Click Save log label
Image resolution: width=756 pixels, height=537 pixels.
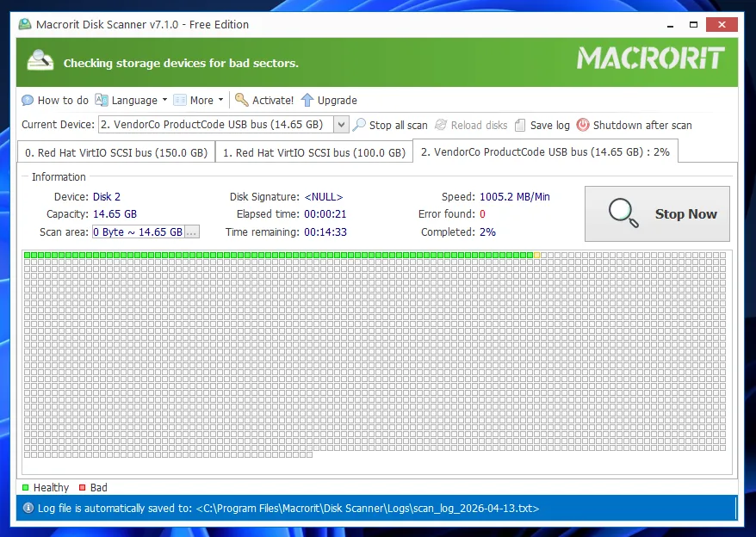[550, 126]
